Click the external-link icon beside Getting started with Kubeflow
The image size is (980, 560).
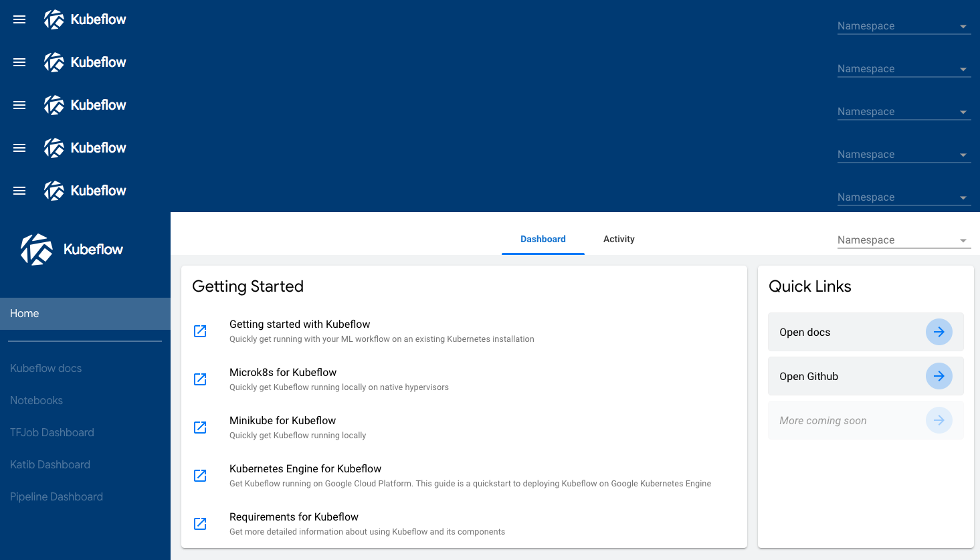pyautogui.click(x=200, y=331)
